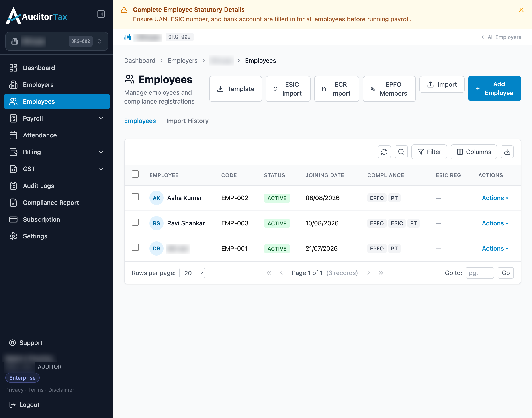Collapse the sidebar panel icon
This screenshot has width=532, height=418.
pos(101,14)
